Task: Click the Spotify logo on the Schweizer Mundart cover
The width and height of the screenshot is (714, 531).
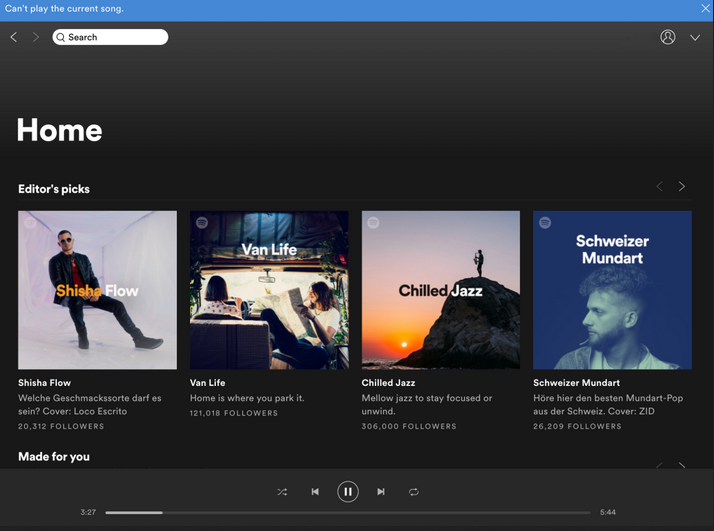Action: [x=545, y=223]
